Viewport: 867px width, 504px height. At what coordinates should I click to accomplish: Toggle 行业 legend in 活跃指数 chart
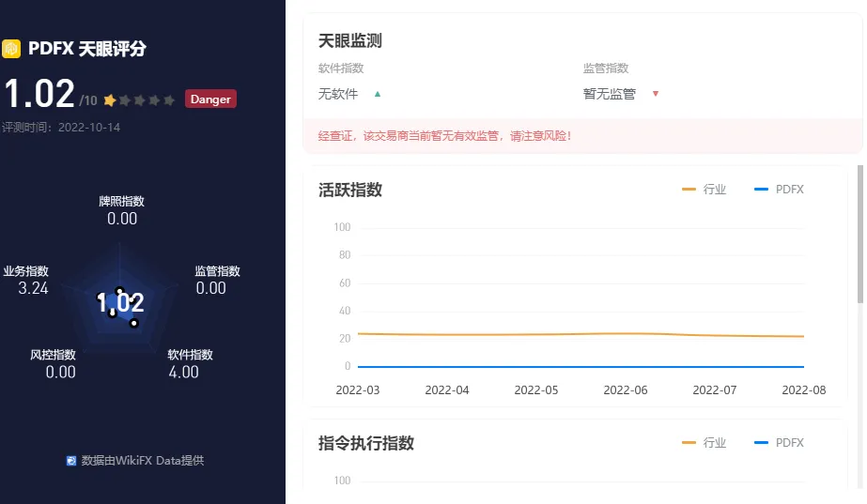pos(704,190)
